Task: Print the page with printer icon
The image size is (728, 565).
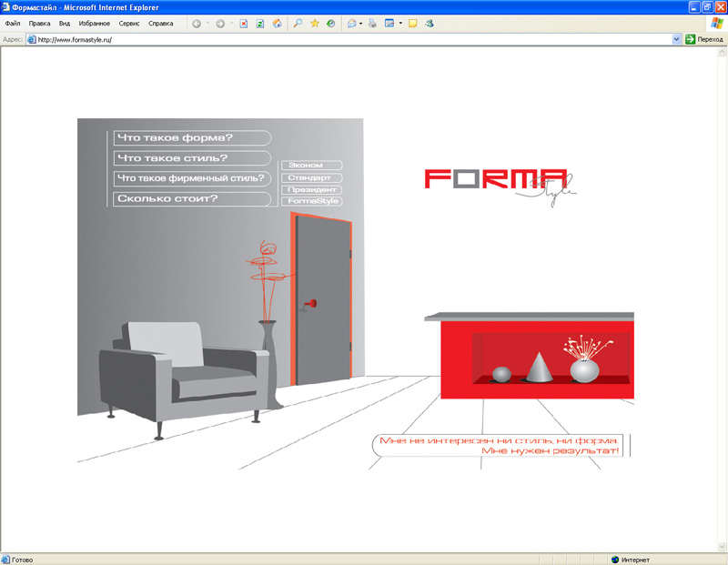Action: (x=372, y=24)
